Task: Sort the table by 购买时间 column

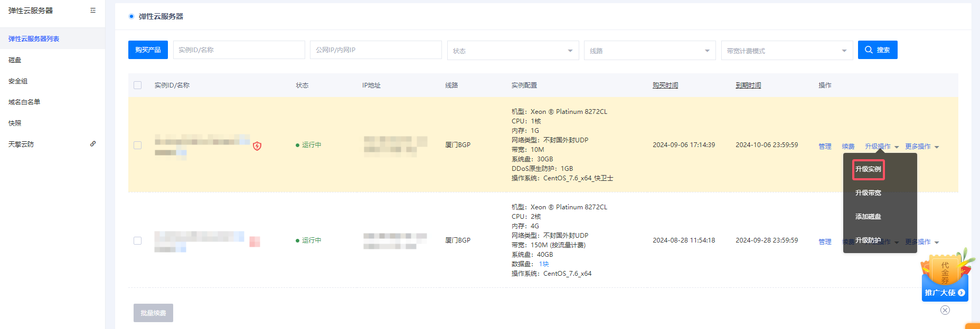Action: (665, 85)
